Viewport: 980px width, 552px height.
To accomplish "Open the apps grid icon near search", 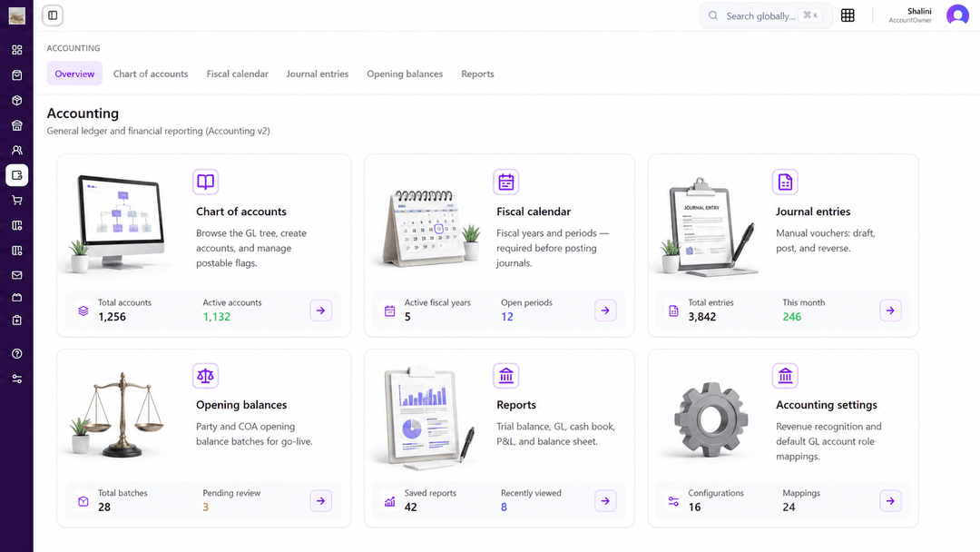I will pyautogui.click(x=848, y=15).
